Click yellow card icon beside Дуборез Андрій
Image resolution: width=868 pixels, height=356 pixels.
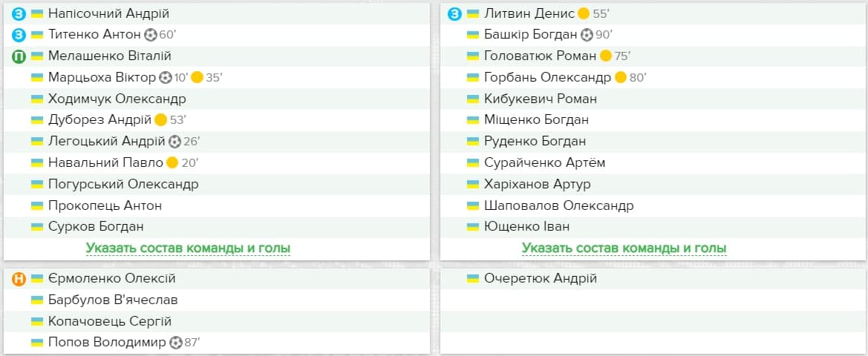[161, 120]
